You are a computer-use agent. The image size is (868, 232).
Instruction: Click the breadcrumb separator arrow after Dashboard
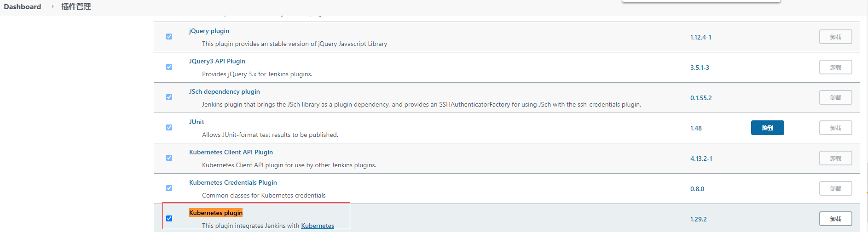(52, 6)
